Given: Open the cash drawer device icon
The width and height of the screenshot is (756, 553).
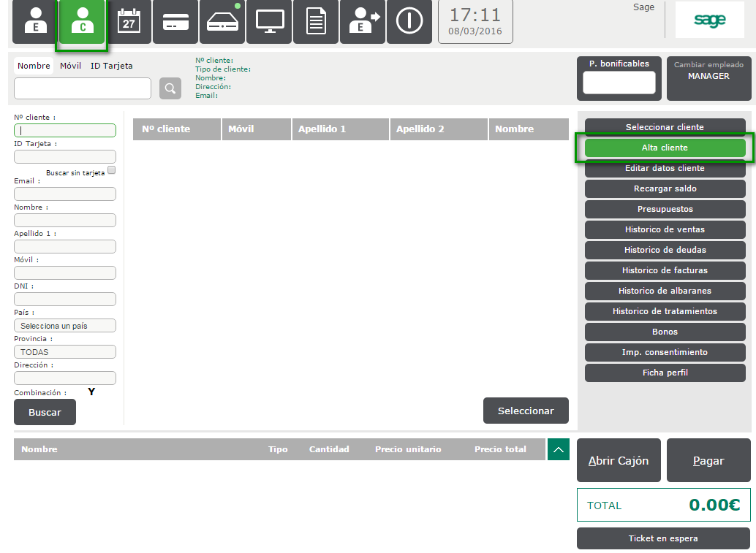Looking at the screenshot, I should click(x=222, y=23).
